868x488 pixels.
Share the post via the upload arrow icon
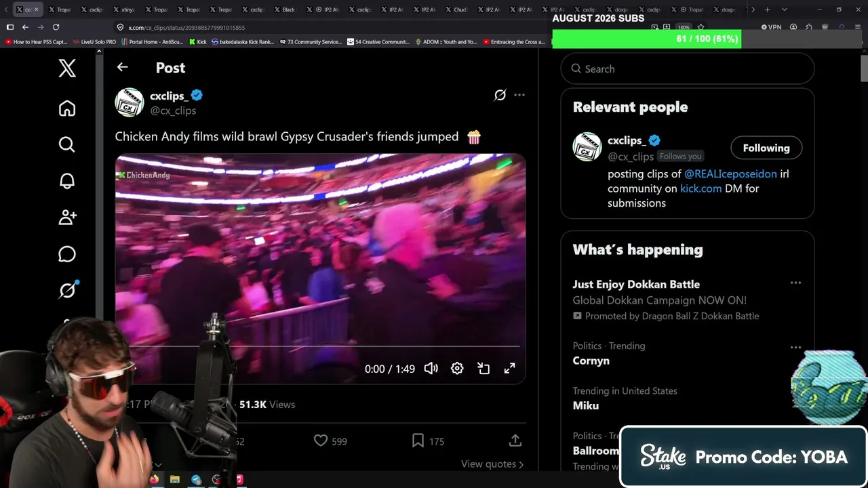coord(515,441)
